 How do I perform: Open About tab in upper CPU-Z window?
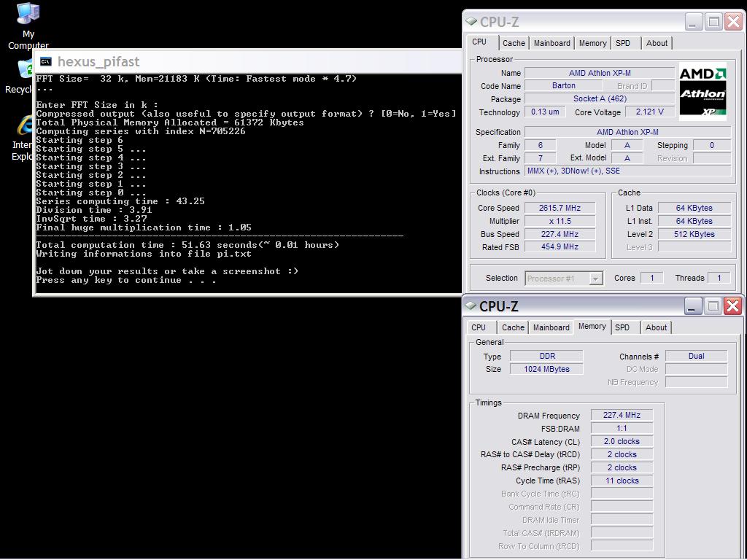coord(657,43)
